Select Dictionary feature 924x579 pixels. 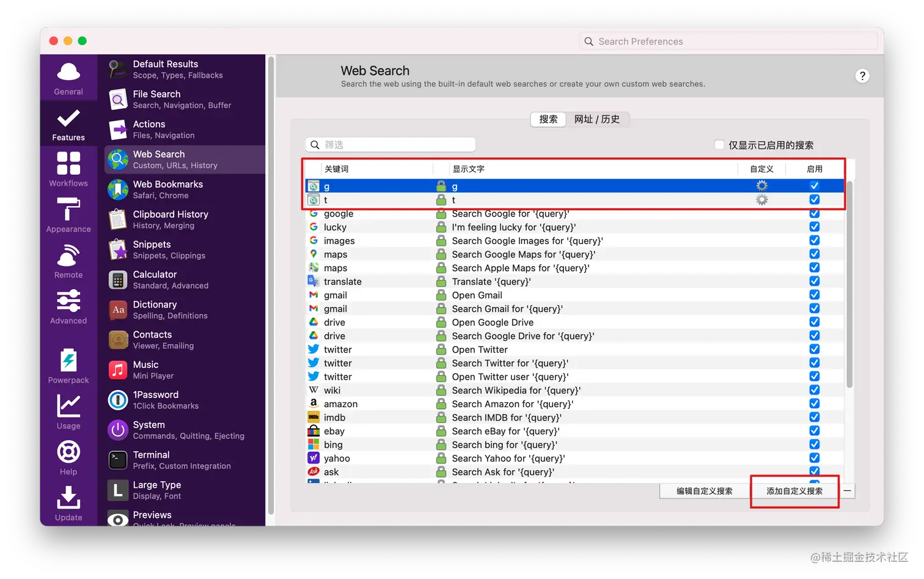tap(185, 309)
